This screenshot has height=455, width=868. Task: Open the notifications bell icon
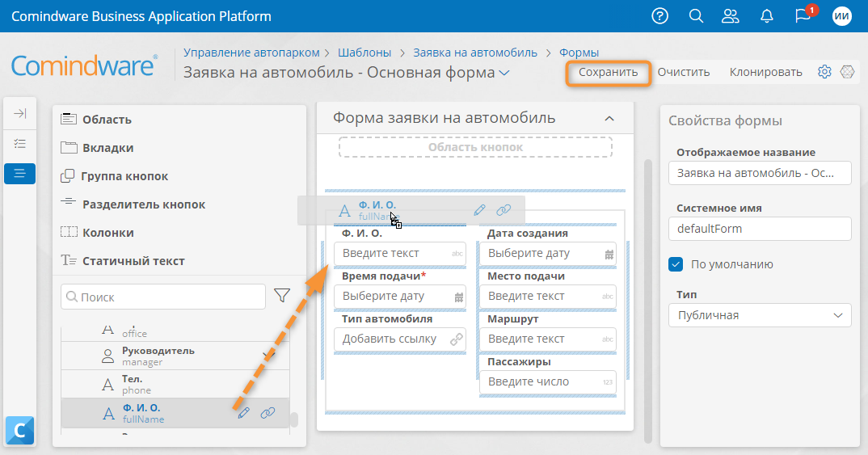767,16
